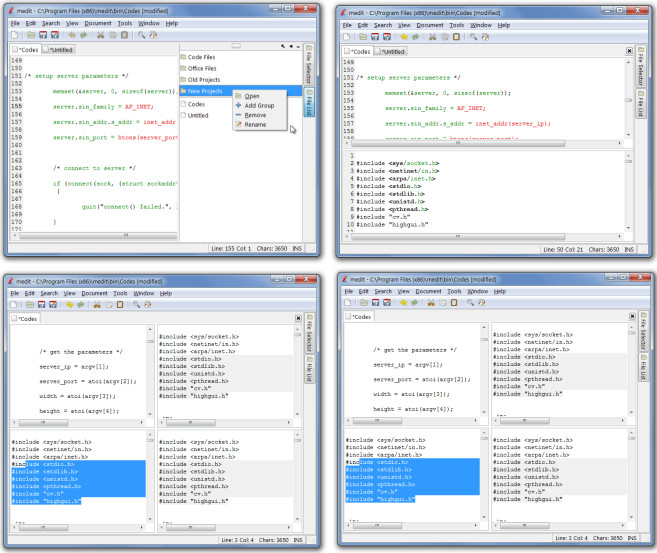
Task: Click Find magnifier icon in top-left window
Action: 141,35
